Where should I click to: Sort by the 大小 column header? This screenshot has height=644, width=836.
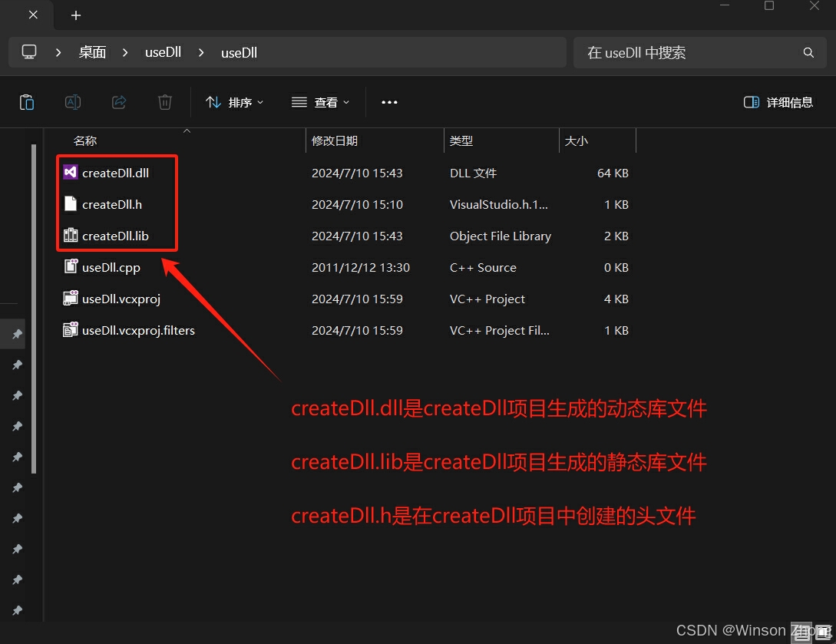coord(577,140)
